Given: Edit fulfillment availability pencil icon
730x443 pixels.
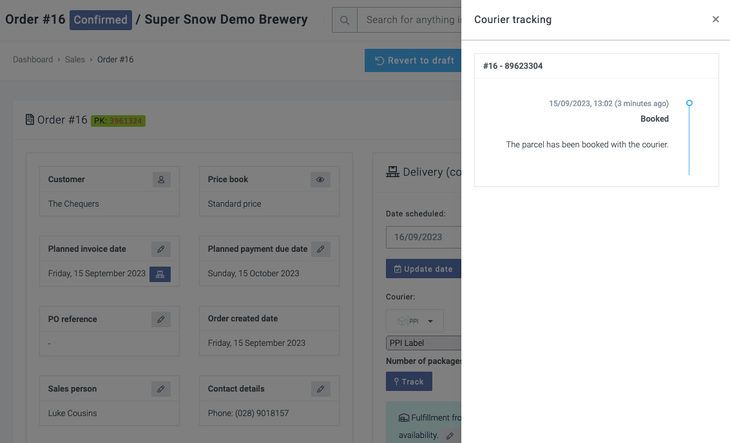Looking at the screenshot, I should (x=450, y=436).
